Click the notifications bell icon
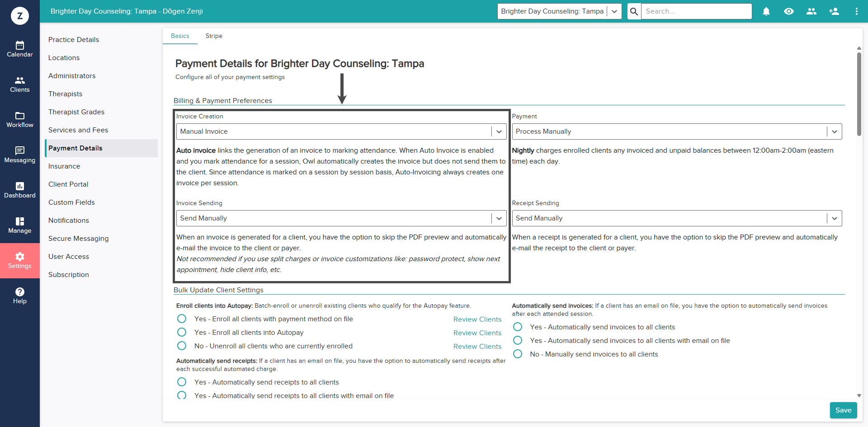Screen dimensions: 868x427 pos(766,11)
